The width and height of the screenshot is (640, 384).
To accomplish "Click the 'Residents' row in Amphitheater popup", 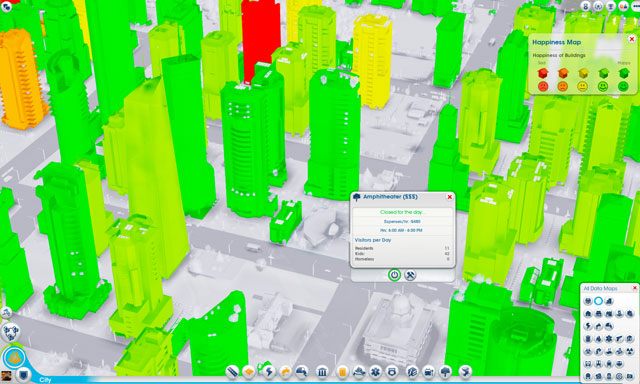I will (402, 248).
